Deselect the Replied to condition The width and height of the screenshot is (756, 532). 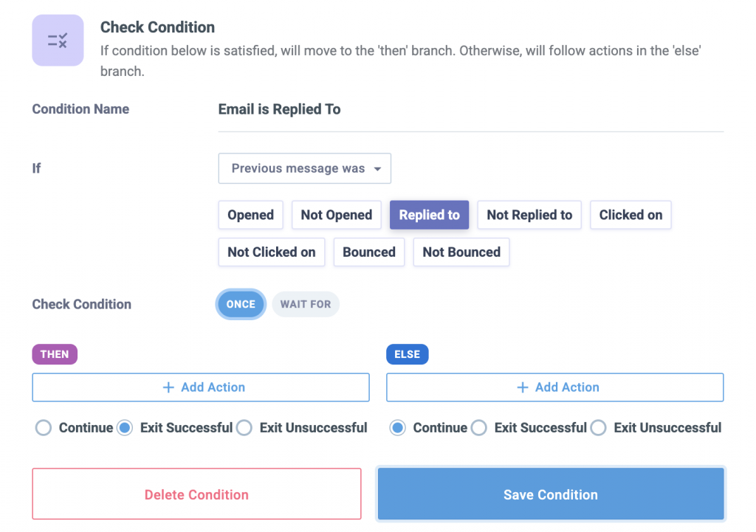point(429,215)
